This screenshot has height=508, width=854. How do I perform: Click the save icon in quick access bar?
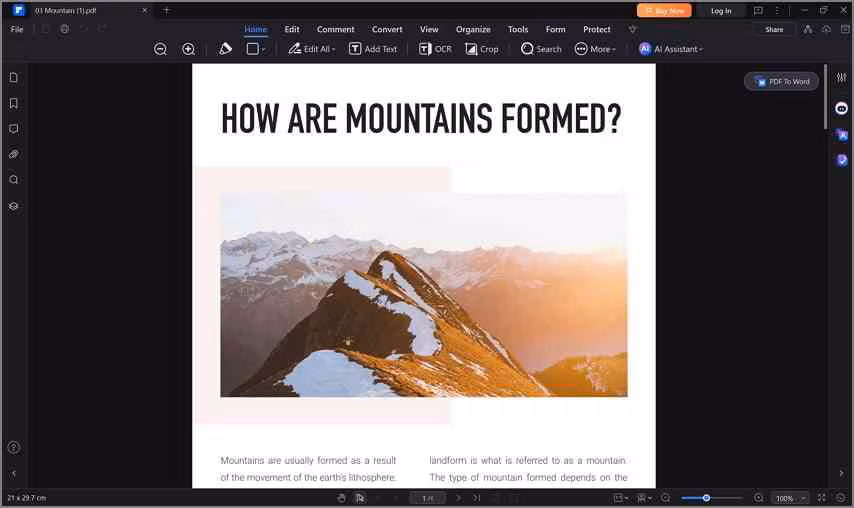point(45,29)
